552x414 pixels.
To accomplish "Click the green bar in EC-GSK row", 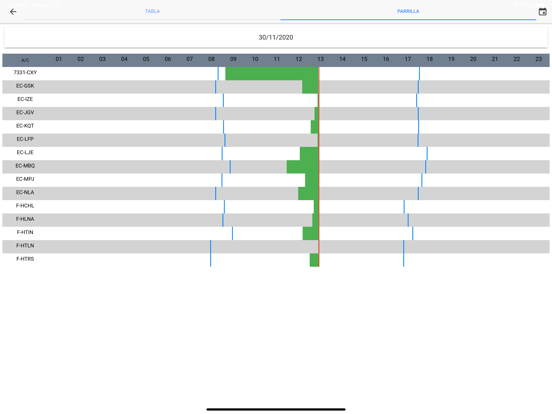I will click(x=310, y=87).
